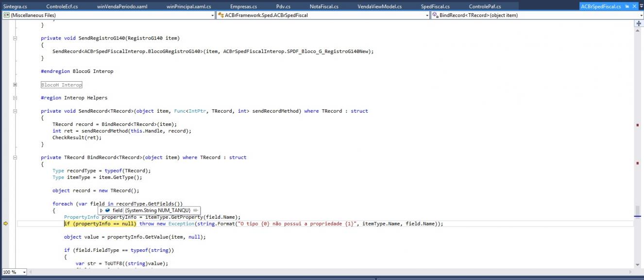Image resolution: width=644 pixels, height=280 pixels.
Task: Click the vertical scrollbar thumb
Action: point(638,212)
